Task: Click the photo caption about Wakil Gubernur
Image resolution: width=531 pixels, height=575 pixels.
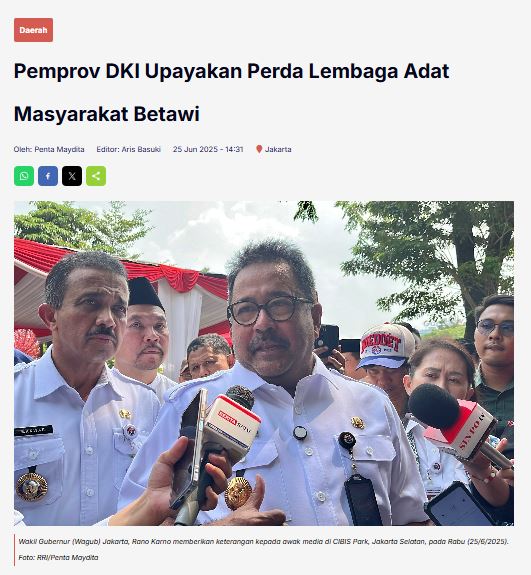Action: click(x=263, y=542)
